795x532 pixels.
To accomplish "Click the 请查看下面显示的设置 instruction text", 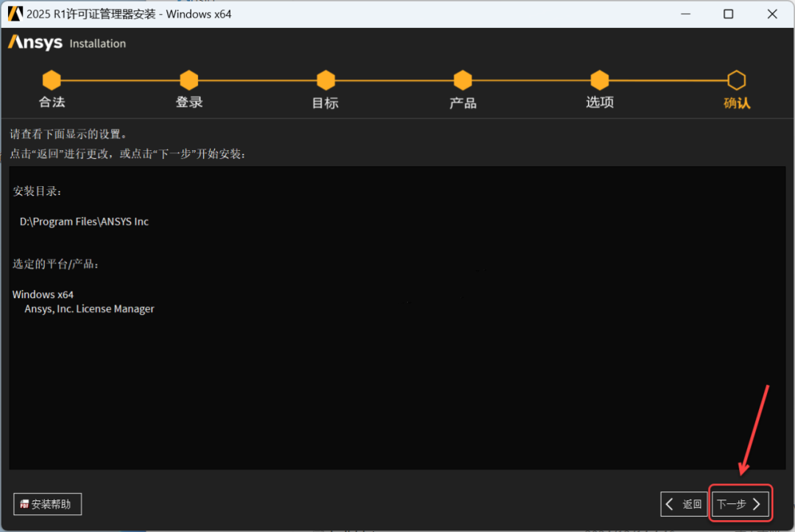I will (68, 134).
